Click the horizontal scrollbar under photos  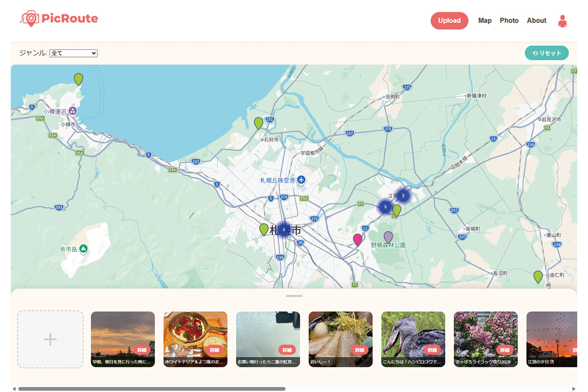[152, 389]
